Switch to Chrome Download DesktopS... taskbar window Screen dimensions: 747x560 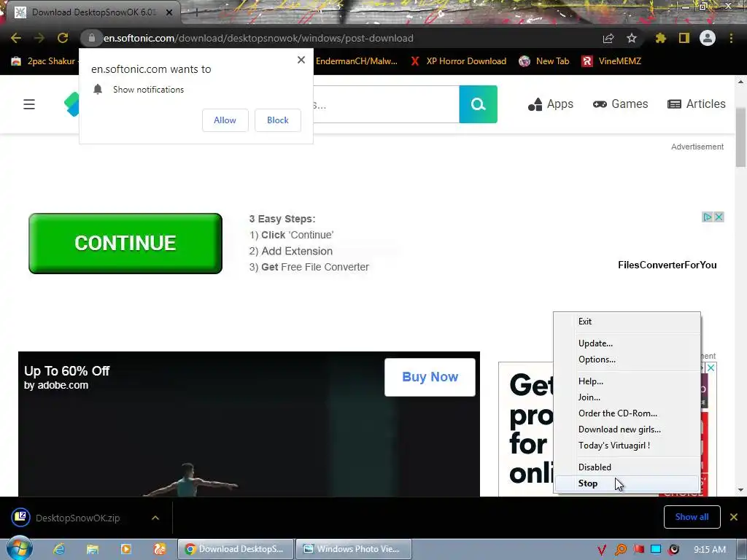pos(236,549)
